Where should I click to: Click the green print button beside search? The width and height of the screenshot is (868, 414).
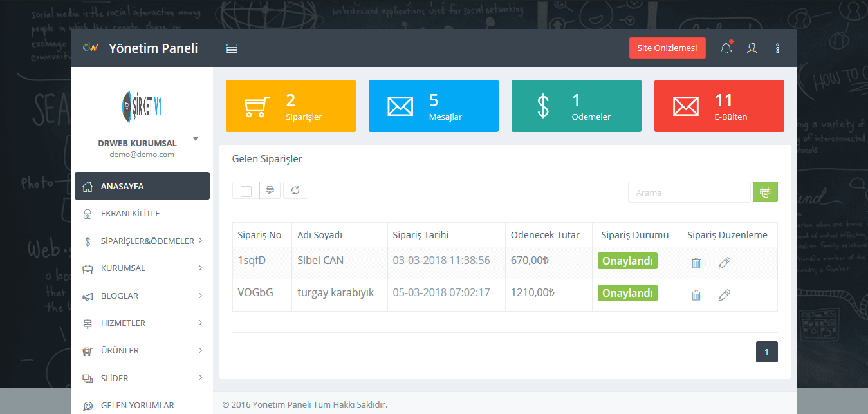pyautogui.click(x=765, y=192)
